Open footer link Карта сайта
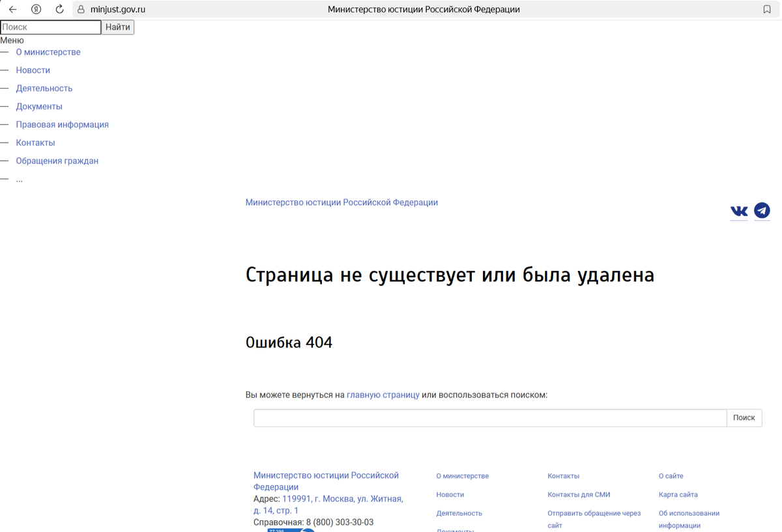This screenshot has width=782, height=532. (x=678, y=495)
